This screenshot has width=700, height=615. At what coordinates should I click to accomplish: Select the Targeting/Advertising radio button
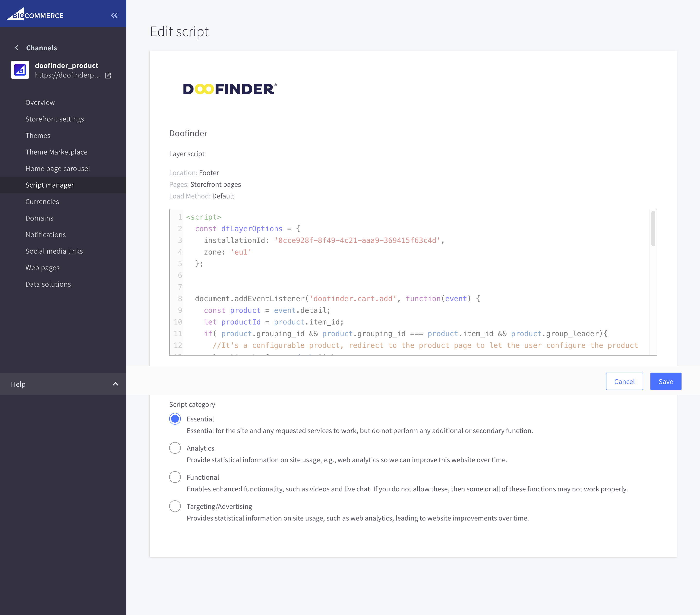(x=175, y=506)
